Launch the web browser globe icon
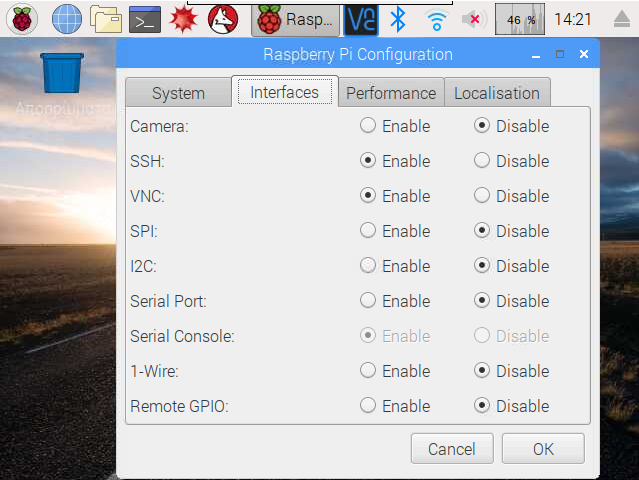 tap(66, 19)
